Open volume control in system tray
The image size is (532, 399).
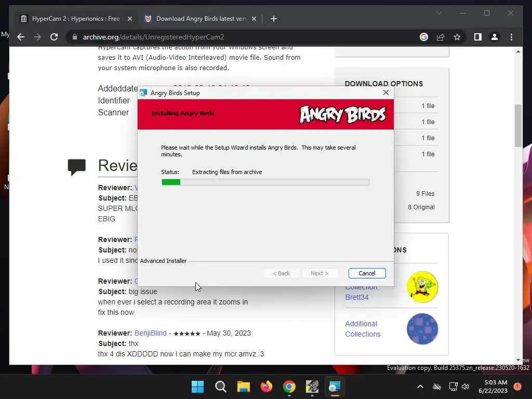(x=465, y=387)
